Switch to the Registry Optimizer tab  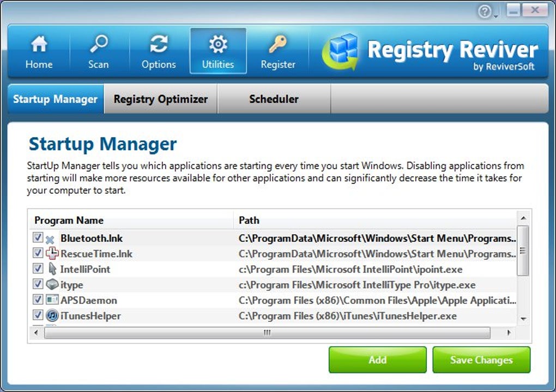pos(161,99)
